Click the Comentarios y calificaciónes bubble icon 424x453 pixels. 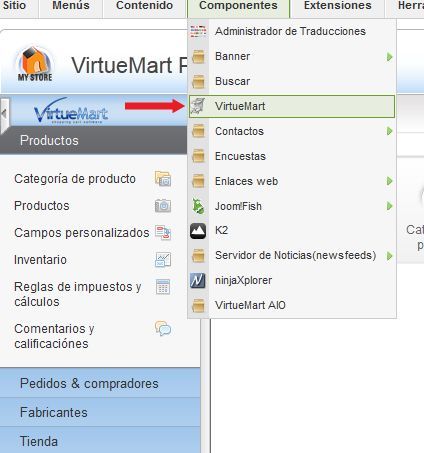pos(163,329)
